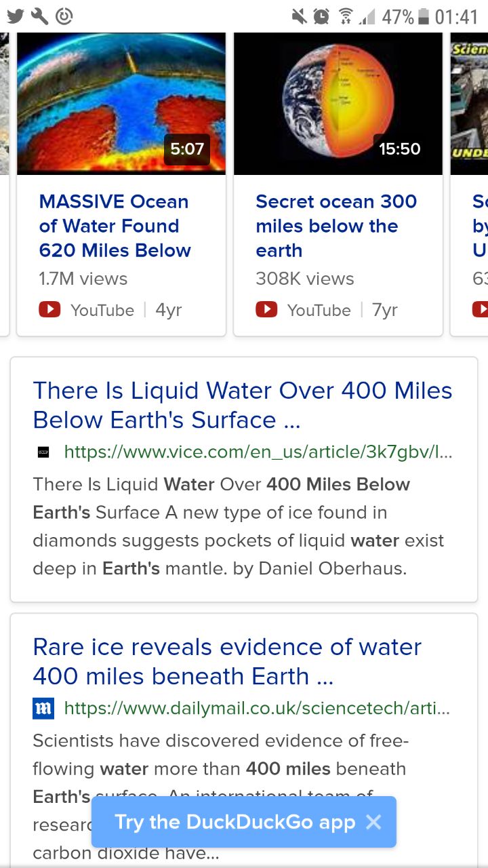
Task: Click the Vice favicon beside the URL
Action: pos(43,452)
